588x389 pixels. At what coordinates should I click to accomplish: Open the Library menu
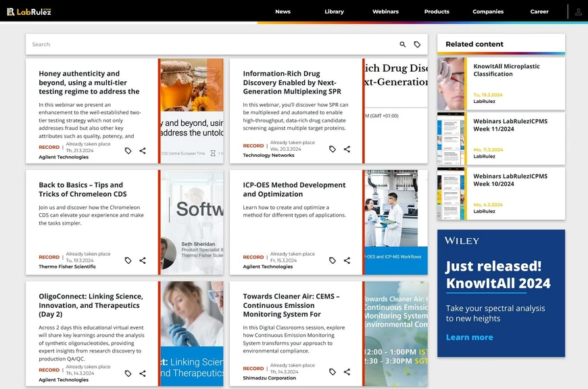pyautogui.click(x=334, y=12)
